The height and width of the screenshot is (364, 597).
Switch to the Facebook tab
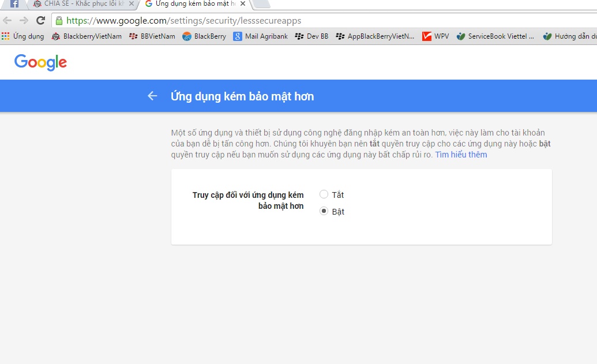tap(14, 4)
